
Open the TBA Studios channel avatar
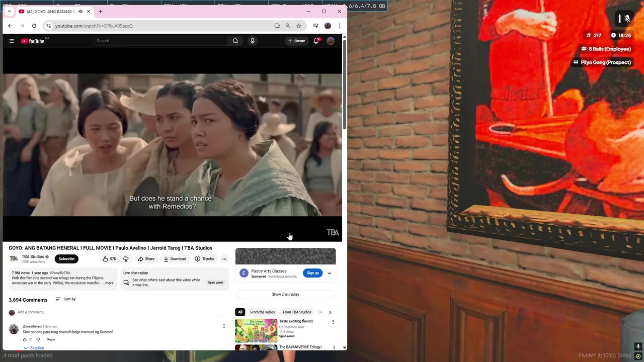click(x=14, y=259)
